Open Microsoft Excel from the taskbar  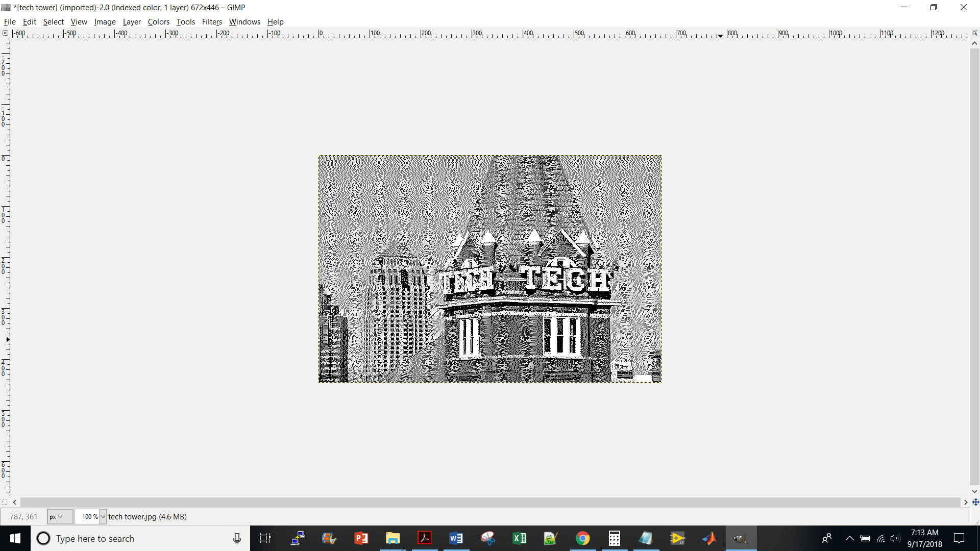519,538
